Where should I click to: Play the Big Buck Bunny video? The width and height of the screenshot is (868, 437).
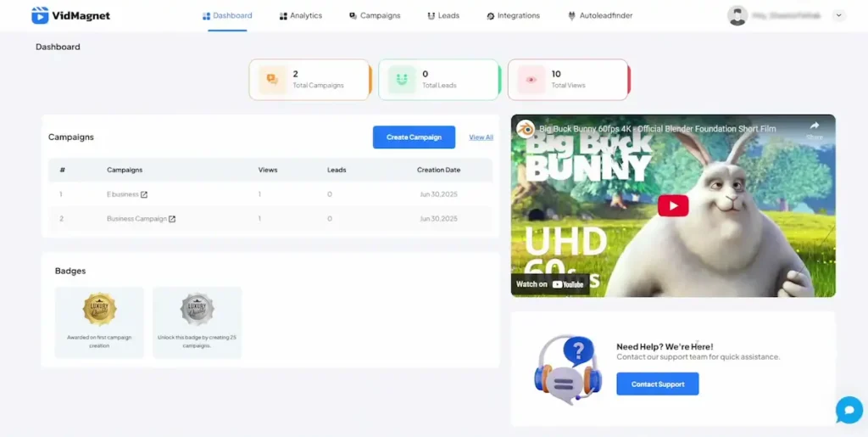[673, 206]
